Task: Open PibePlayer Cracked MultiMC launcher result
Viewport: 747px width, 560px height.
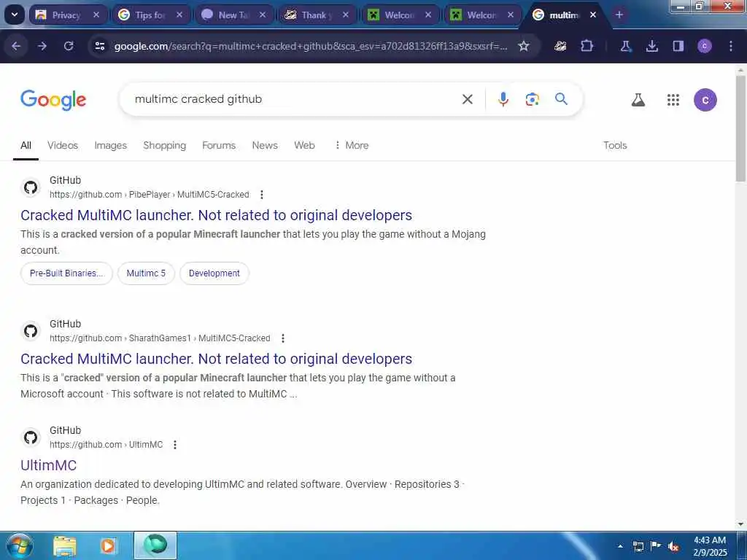Action: point(216,215)
